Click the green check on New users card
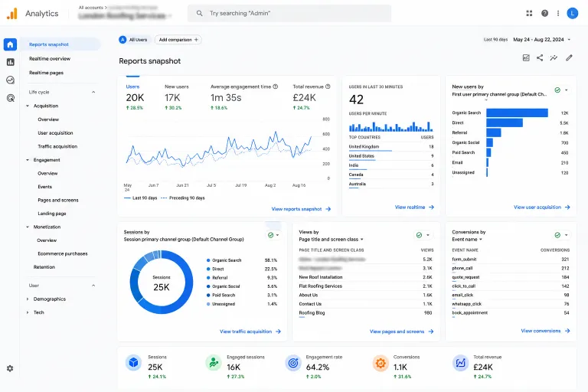 coord(557,90)
